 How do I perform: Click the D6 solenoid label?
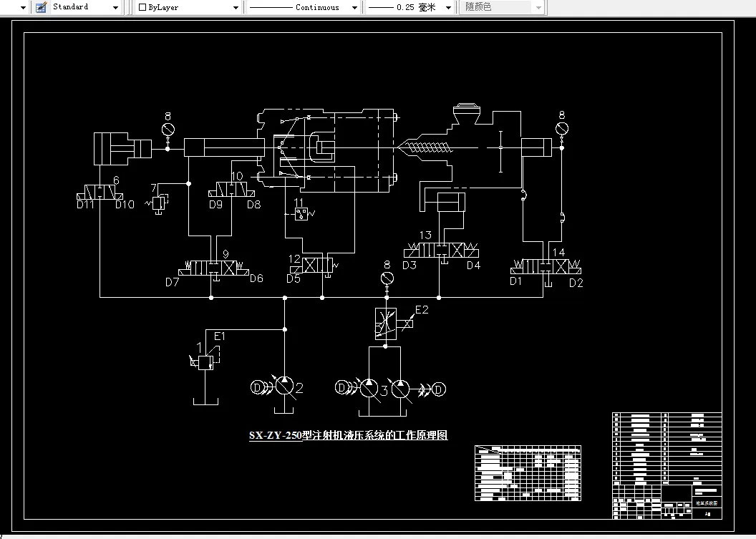pyautogui.click(x=256, y=278)
